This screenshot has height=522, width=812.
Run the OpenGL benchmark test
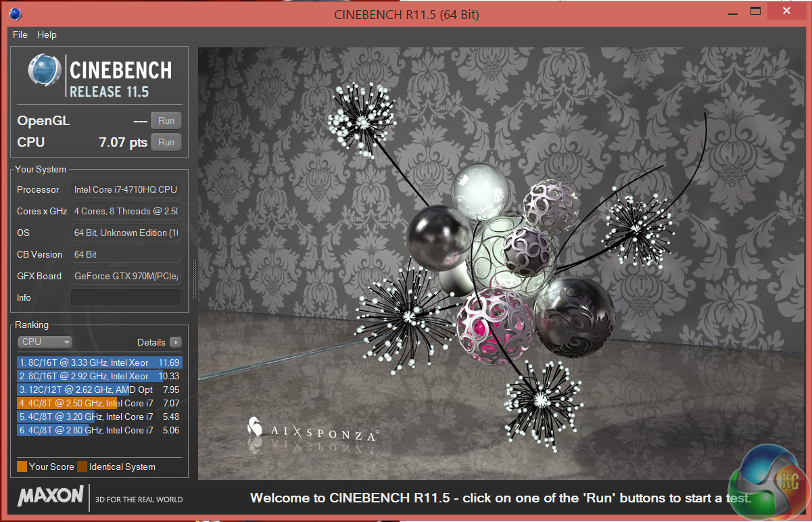coord(166,121)
